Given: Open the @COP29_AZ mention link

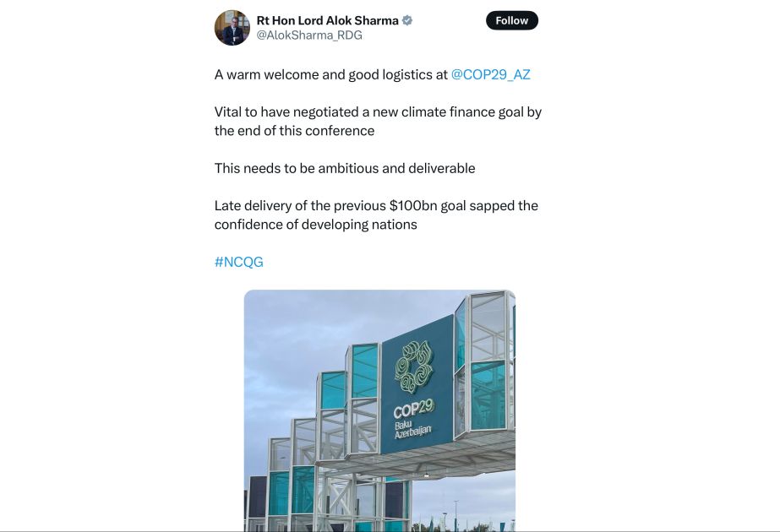Looking at the screenshot, I should pyautogui.click(x=490, y=74).
